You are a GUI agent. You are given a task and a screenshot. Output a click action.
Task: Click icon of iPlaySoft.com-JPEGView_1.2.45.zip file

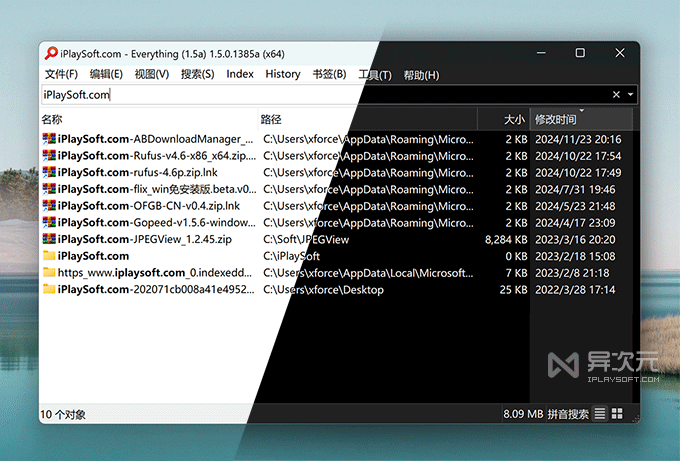click(49, 239)
